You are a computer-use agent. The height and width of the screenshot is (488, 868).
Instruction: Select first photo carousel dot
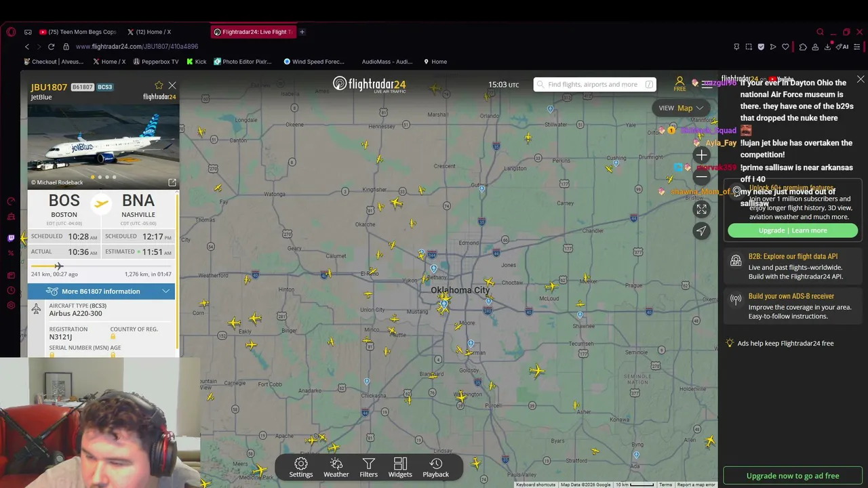93,178
